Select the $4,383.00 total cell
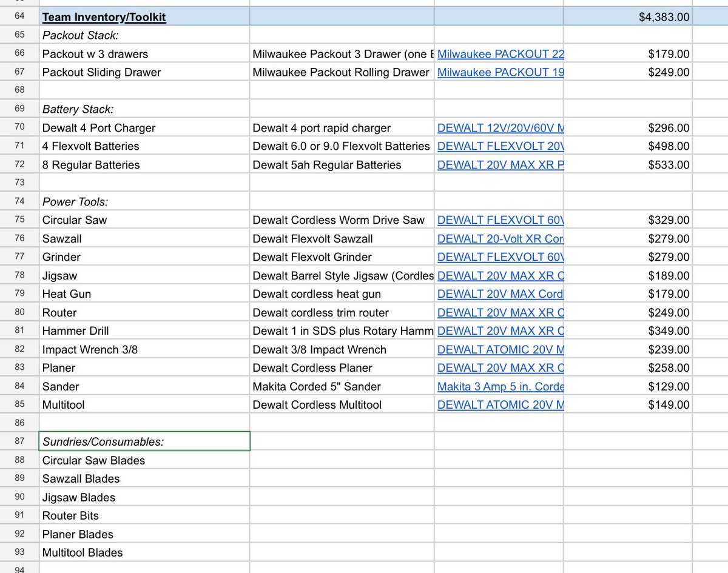This screenshot has width=728, height=573. [x=628, y=17]
